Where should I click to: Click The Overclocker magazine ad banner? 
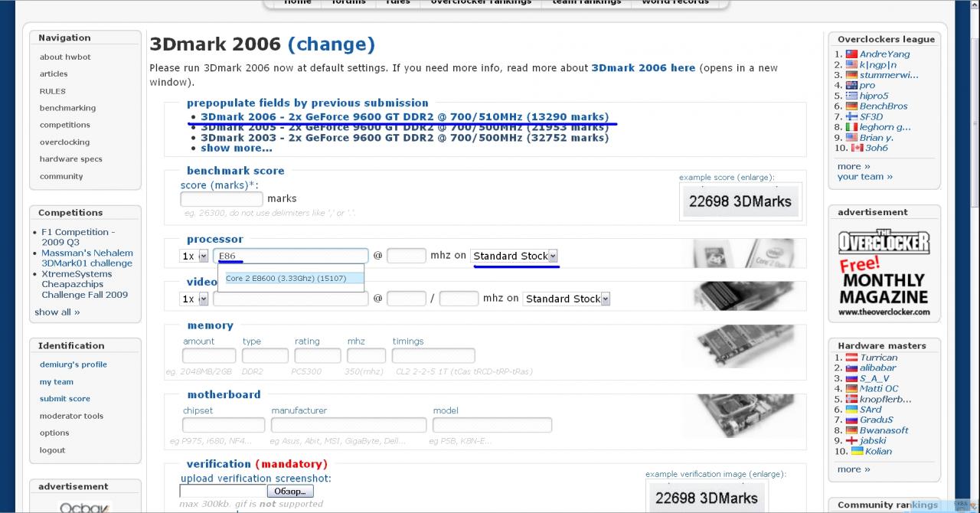[883, 273]
